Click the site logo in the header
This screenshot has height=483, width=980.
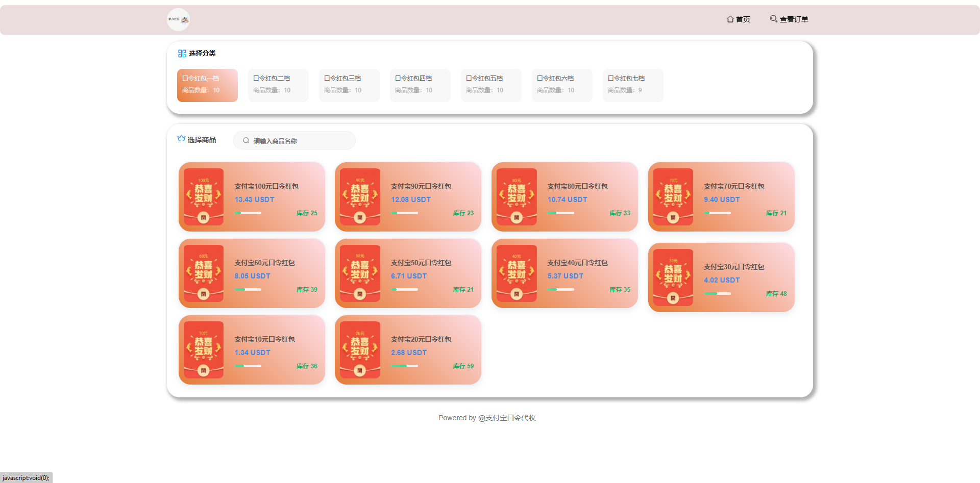(x=178, y=19)
